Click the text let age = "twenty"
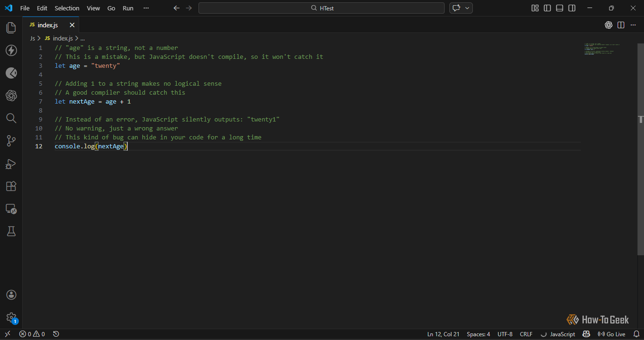644x340 pixels. click(87, 65)
